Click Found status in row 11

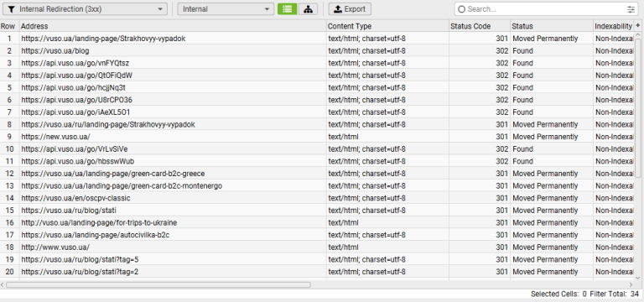click(552, 161)
